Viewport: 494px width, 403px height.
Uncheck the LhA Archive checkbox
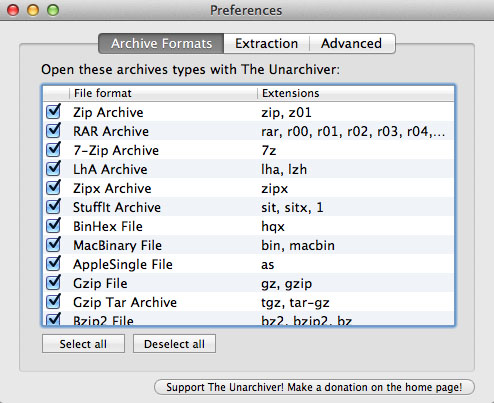click(x=53, y=169)
